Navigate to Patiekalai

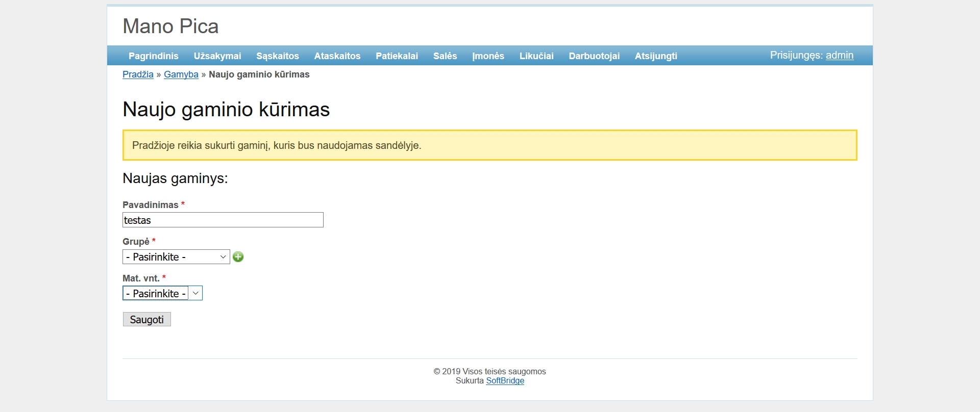pyautogui.click(x=397, y=56)
